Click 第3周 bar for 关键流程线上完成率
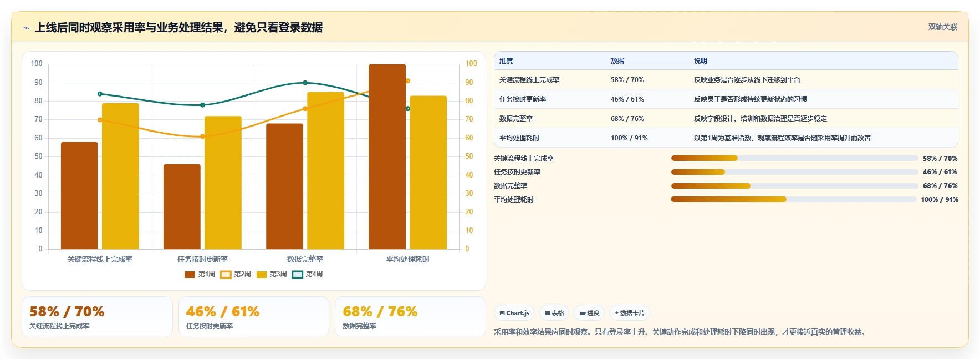980x359 pixels. click(x=120, y=176)
